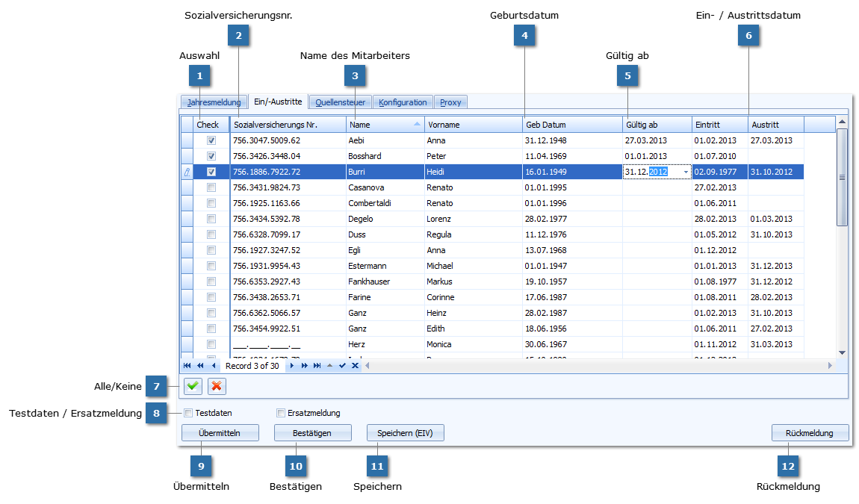Jump to first record in navigator
This screenshot has height=504, width=859.
187,366
